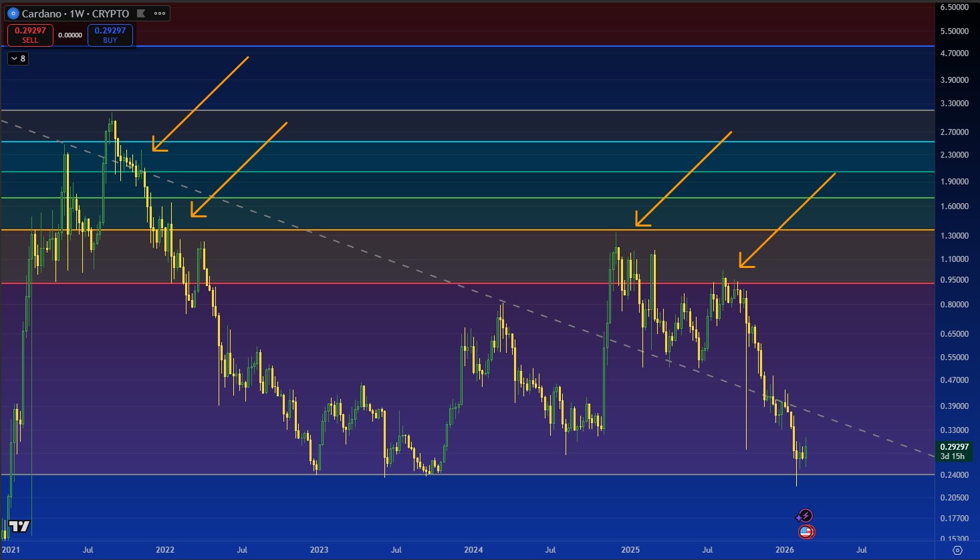Click the blue BUY button showing 0.29297
The image size is (980, 560).
110,35
